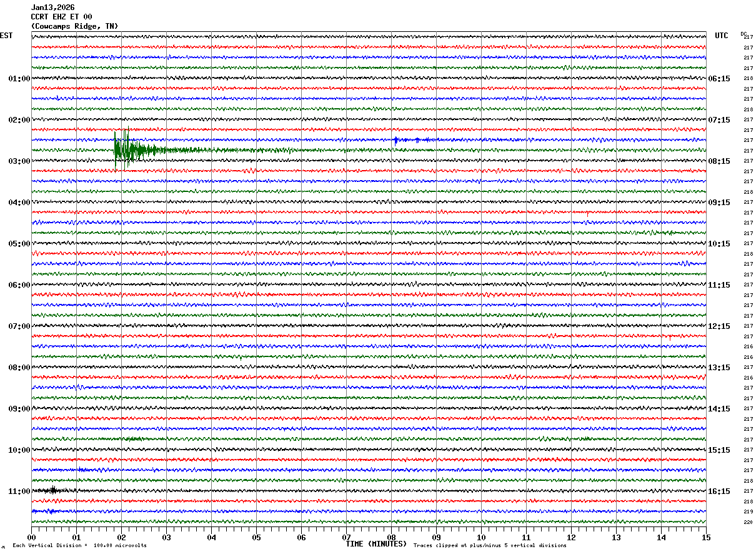Screen dimensions: 756x554
Task: Click the Cowcamps Ridge, TN location label
Action: click(x=74, y=26)
